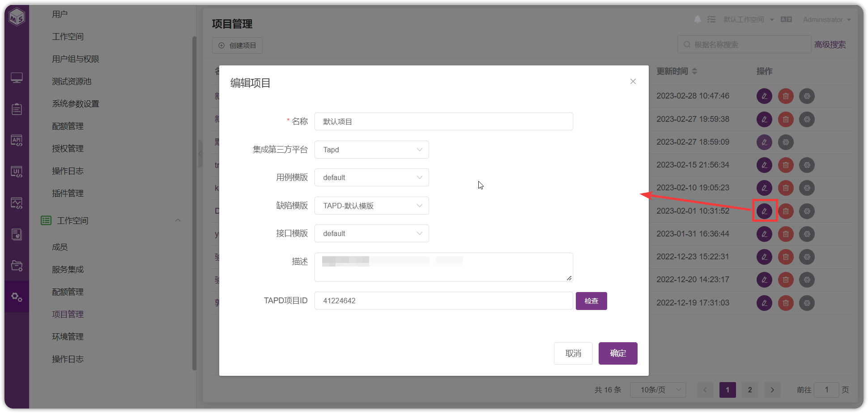Viewport: 868px width, 413px height.
Task: Select 系统参数设置 in sidebar
Action: coord(76,104)
